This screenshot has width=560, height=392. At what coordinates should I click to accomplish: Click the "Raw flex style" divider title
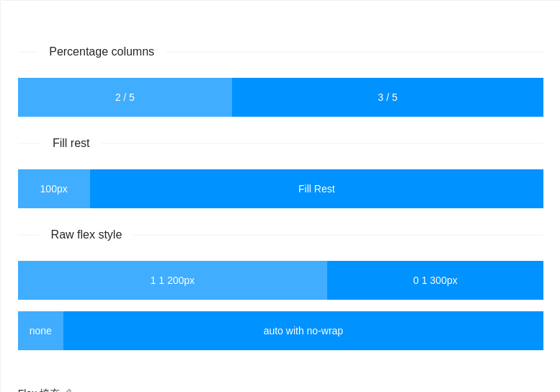pos(86,235)
